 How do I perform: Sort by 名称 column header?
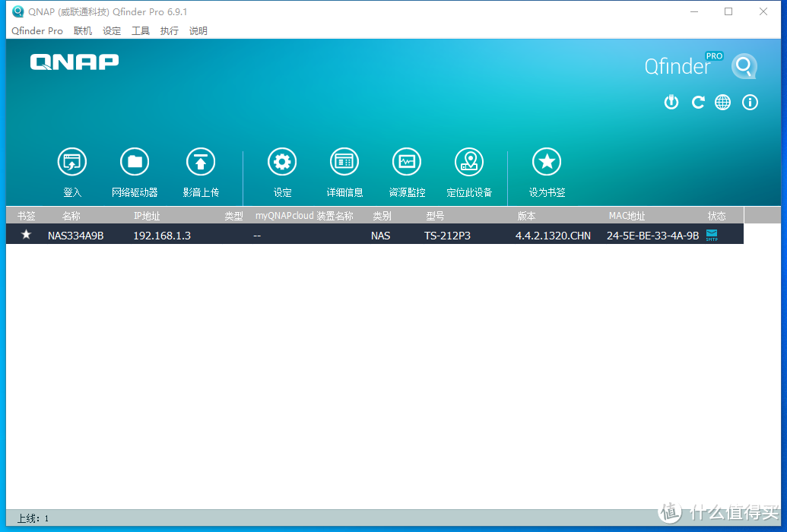(x=71, y=216)
